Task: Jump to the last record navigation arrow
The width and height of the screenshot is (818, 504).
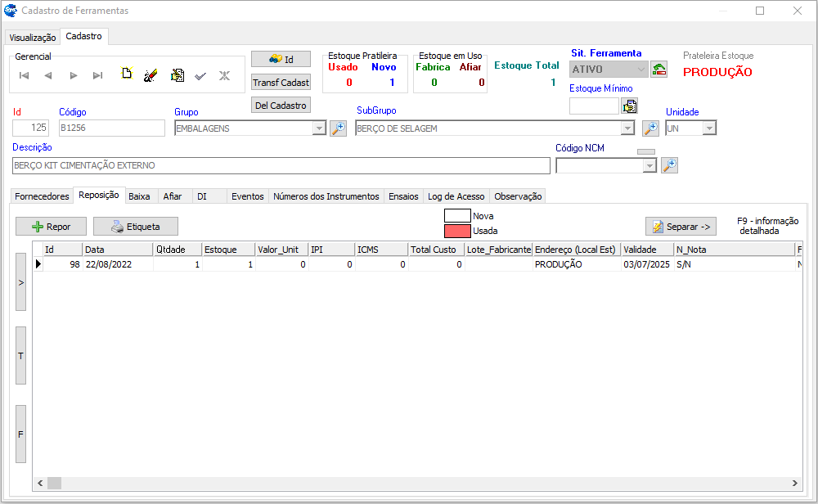Action: tap(98, 75)
